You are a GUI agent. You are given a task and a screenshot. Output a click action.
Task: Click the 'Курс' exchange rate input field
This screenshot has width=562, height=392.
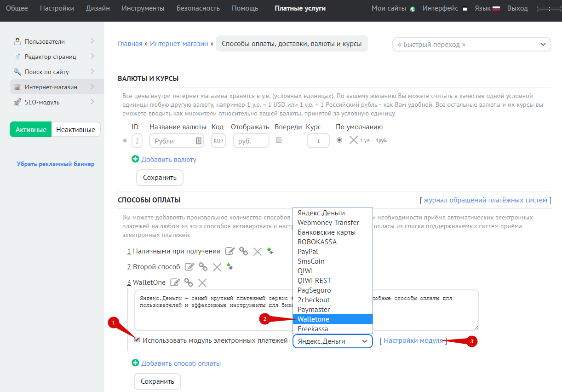click(318, 141)
